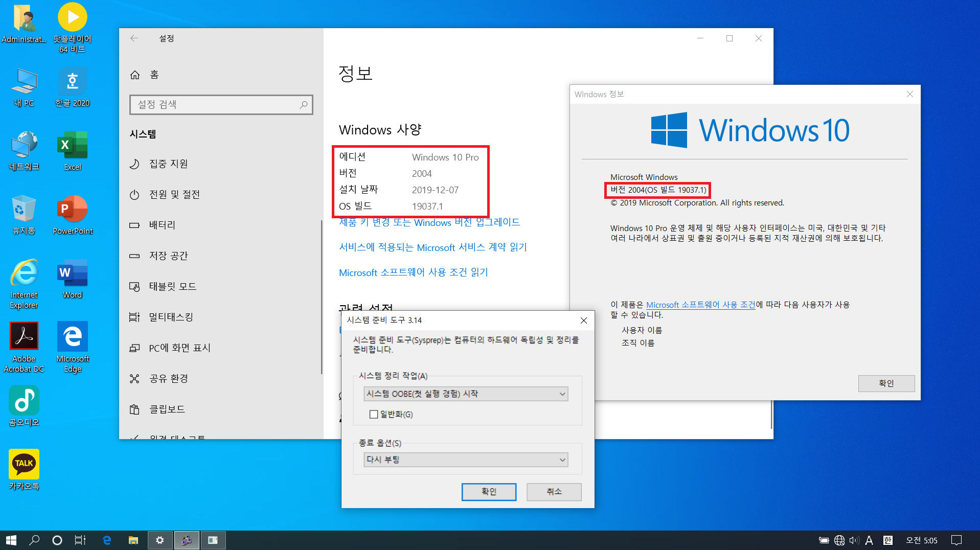Open Microsoft 소프트웨어 사용 조건 link in Windows 정보
Screen dimensions: 980x550
point(701,305)
